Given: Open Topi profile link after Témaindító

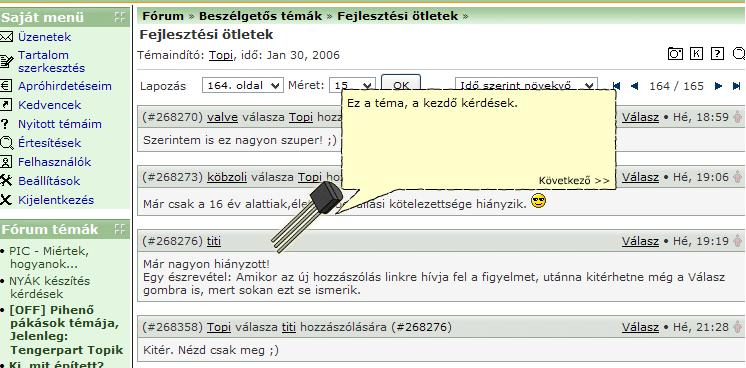Looking at the screenshot, I should pyautogui.click(x=221, y=55).
